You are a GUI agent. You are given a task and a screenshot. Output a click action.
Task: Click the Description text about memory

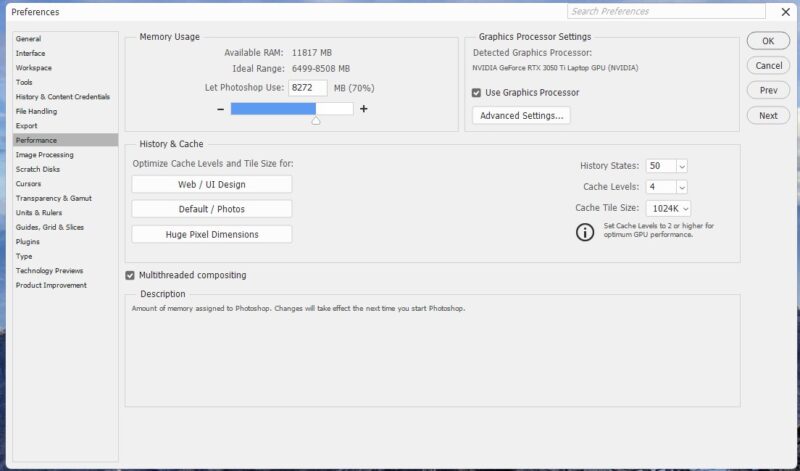point(298,309)
